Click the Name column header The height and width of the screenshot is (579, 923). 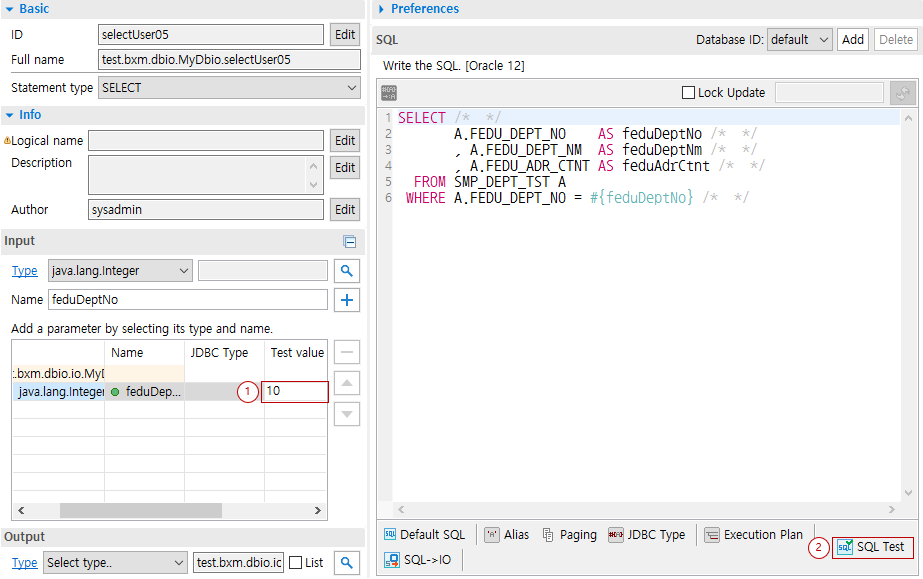point(127,352)
